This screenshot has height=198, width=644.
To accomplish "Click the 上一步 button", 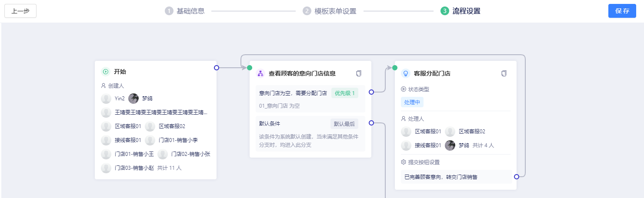I will 20,11.
